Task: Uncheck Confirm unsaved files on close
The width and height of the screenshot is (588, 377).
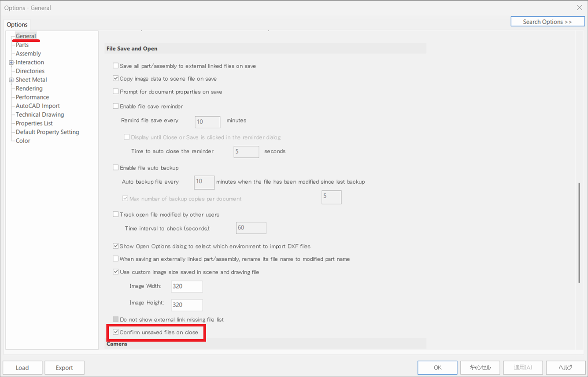Action: point(116,332)
